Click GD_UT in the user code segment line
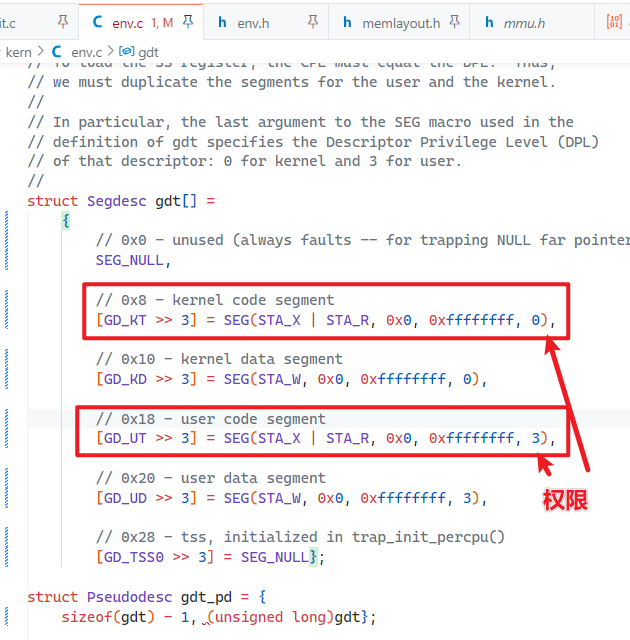The width and height of the screenshot is (630, 640). tap(124, 438)
